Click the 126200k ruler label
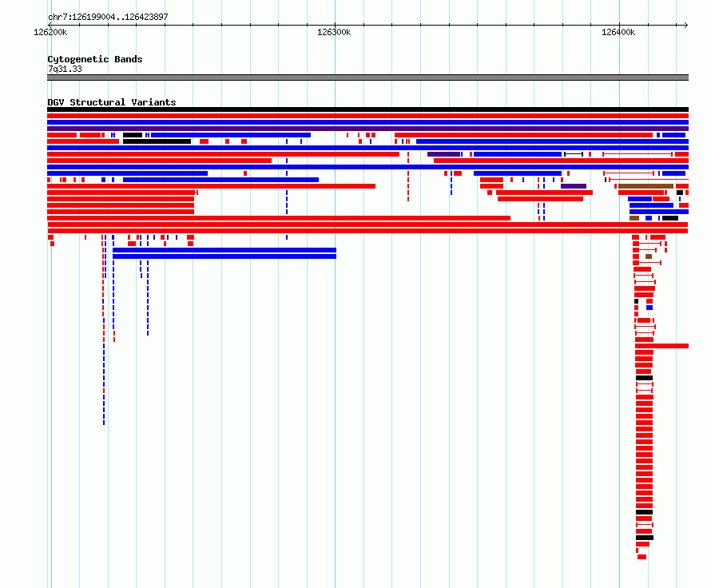Viewport: 711px width, 588px height. 50,32
